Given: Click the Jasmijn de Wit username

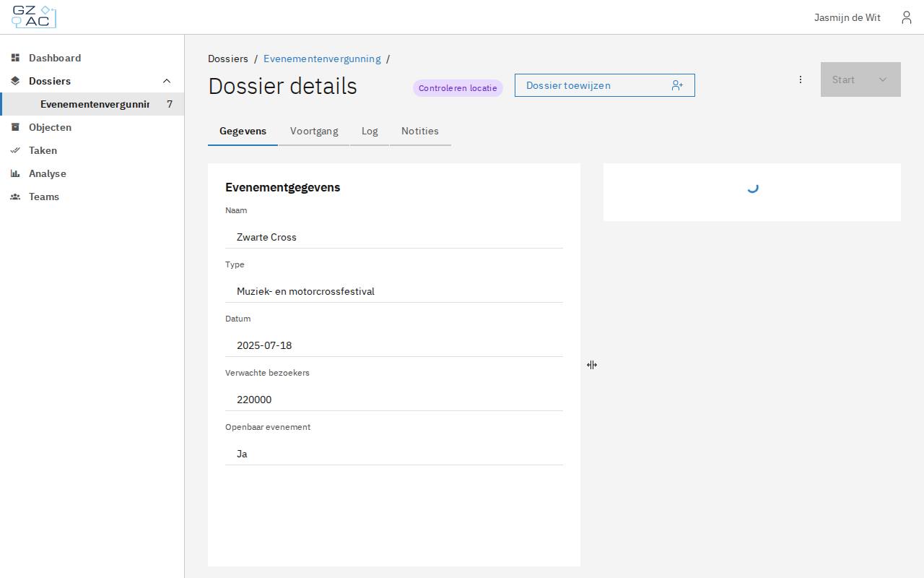Looking at the screenshot, I should [x=847, y=17].
